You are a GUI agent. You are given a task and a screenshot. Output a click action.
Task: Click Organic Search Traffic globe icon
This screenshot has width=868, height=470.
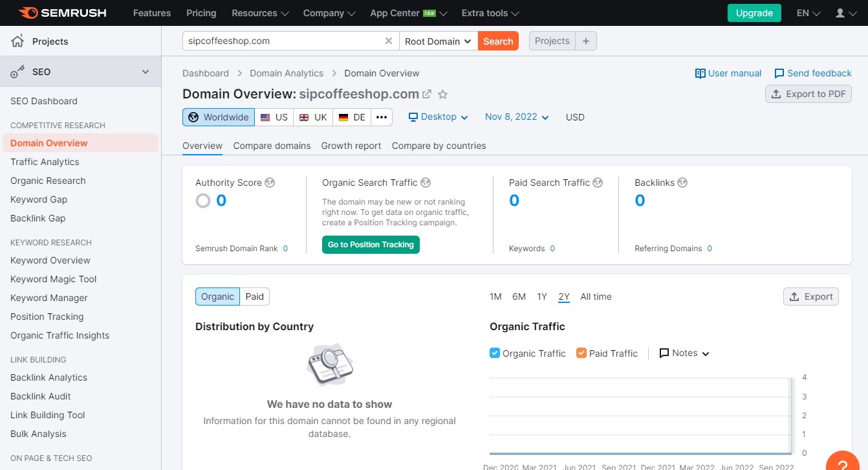point(426,183)
